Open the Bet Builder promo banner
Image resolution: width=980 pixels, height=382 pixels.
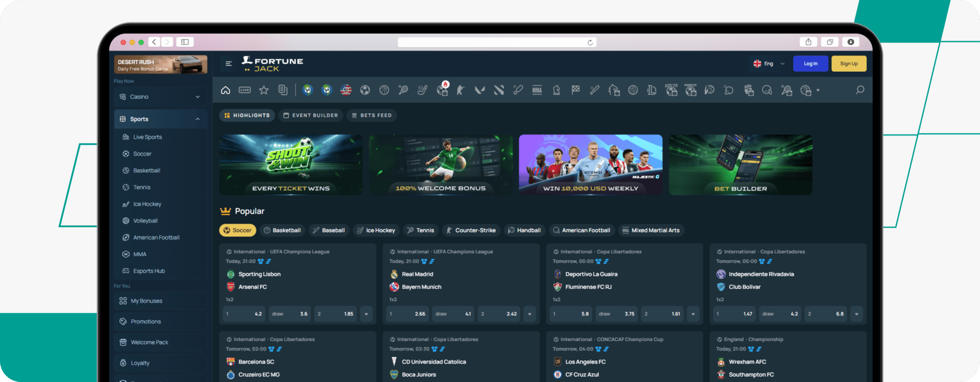[x=740, y=165]
